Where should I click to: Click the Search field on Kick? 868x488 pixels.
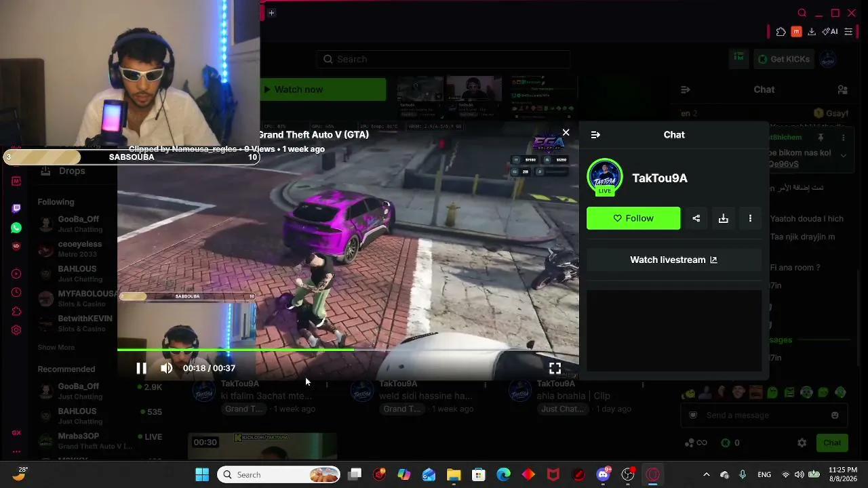coord(443,59)
